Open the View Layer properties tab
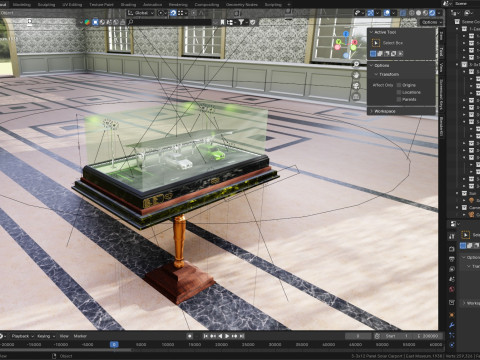The width and height of the screenshot is (480, 360). [452, 269]
